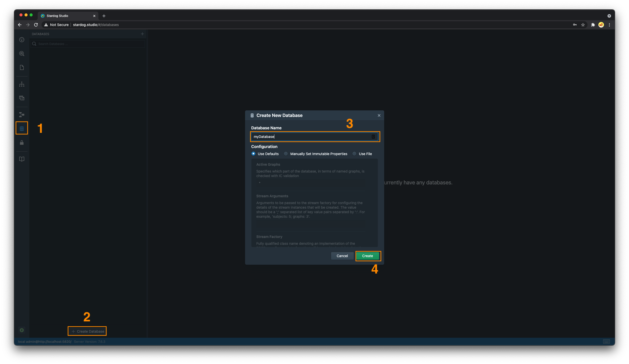Open the documentation book icon
This screenshot has height=364, width=629.
click(x=22, y=159)
